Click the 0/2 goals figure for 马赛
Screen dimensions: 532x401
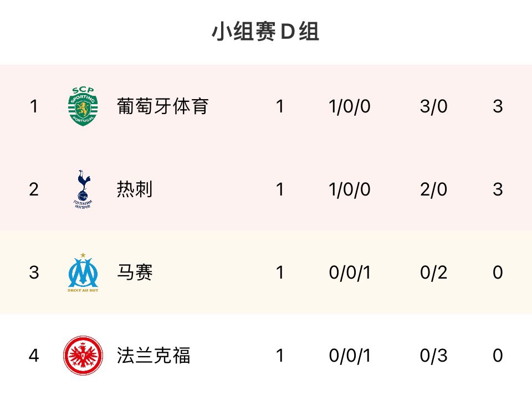[433, 273]
